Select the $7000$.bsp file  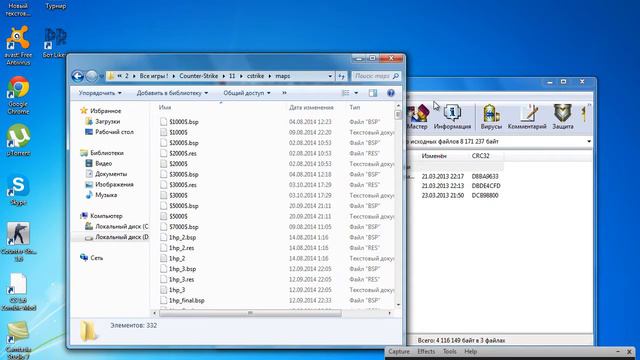coord(184,227)
